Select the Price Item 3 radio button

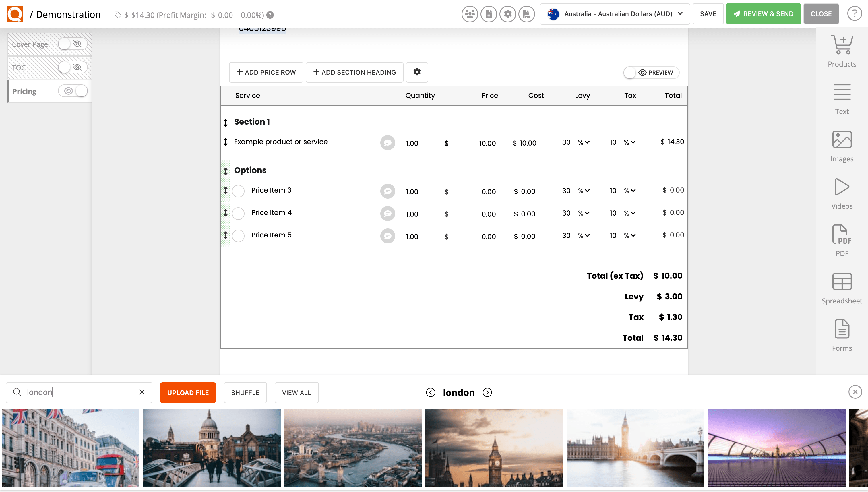click(238, 191)
